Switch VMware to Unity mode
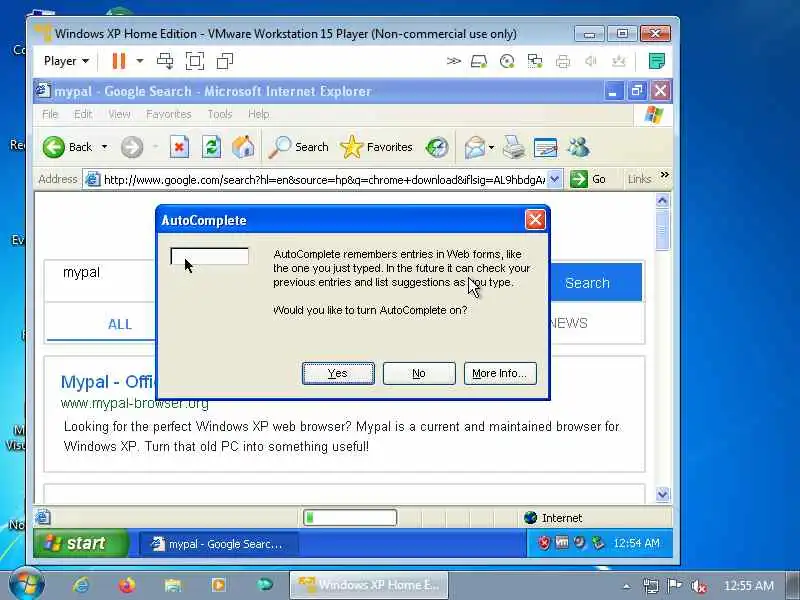800x600 pixels. coord(225,61)
